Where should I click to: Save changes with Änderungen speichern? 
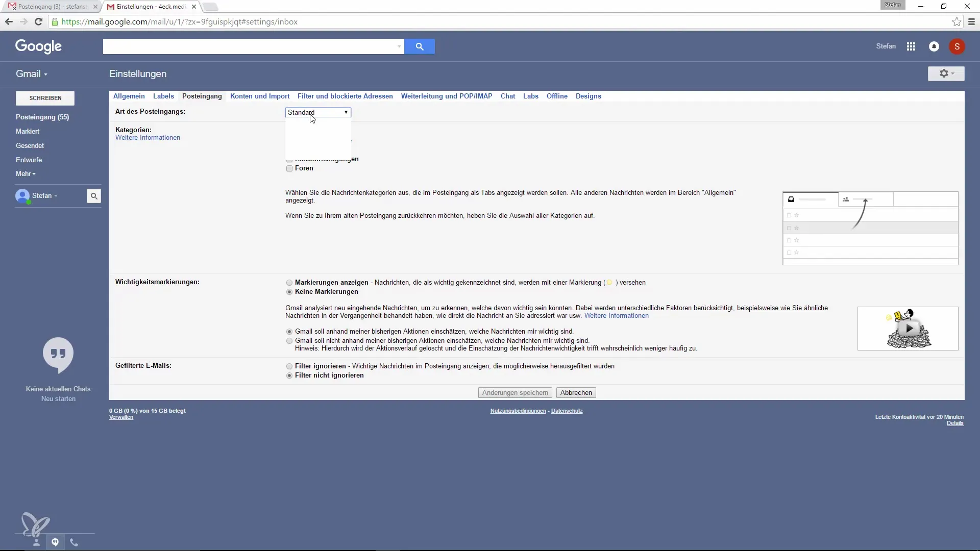tap(515, 393)
